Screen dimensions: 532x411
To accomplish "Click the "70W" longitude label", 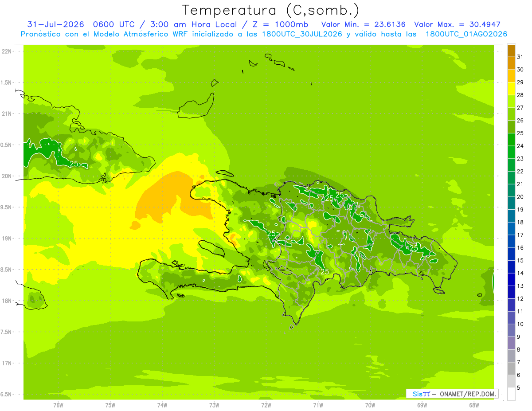I will tap(370, 405).
